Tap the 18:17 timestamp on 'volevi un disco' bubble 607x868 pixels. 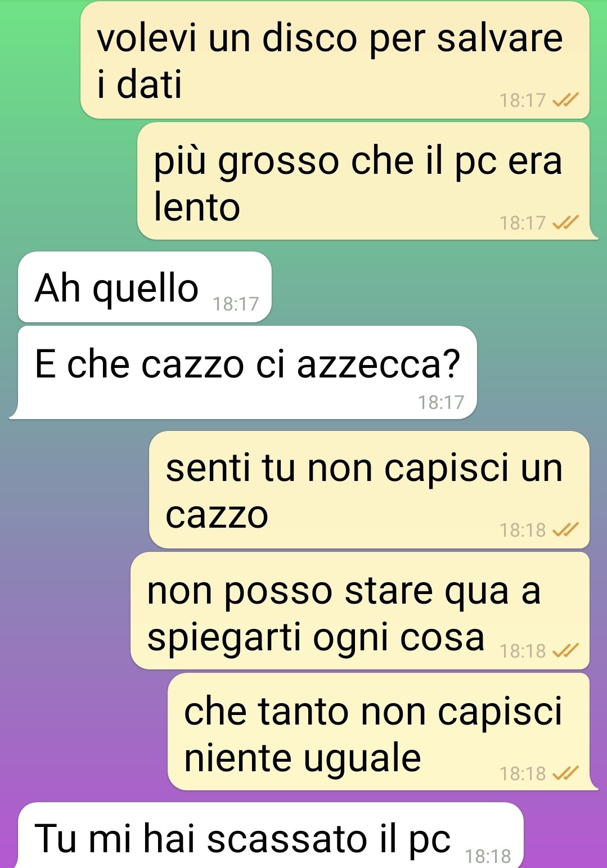523,100
